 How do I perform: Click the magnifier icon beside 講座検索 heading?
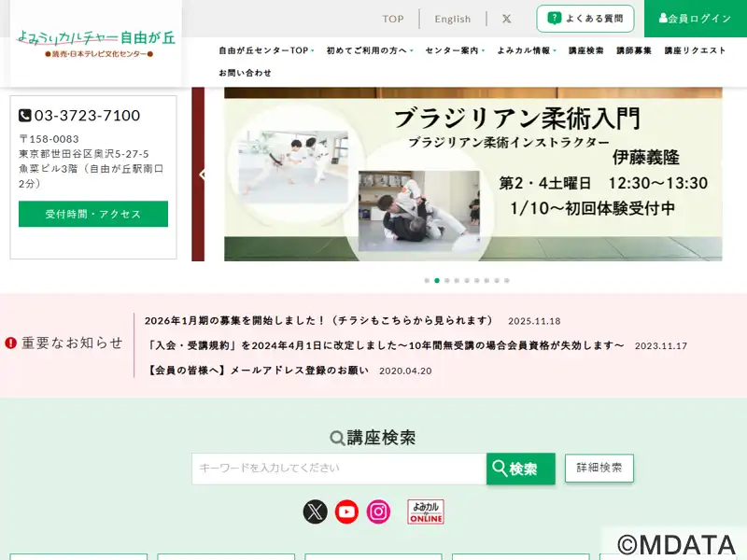point(337,438)
